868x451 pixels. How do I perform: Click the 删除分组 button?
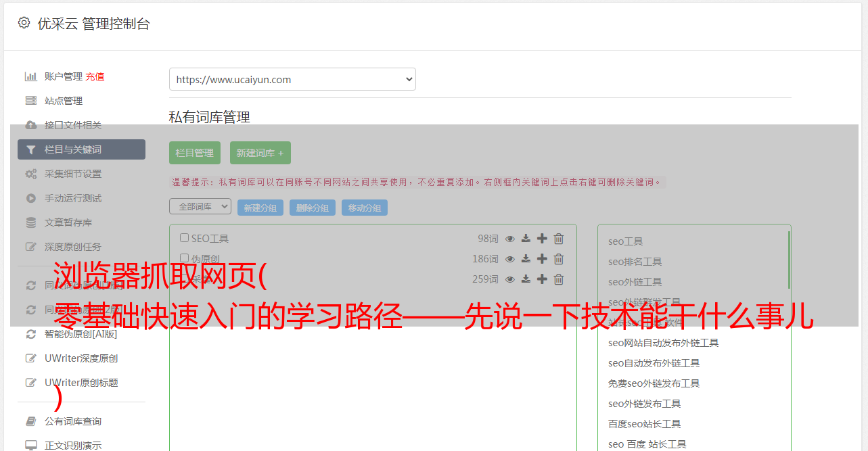(x=313, y=208)
